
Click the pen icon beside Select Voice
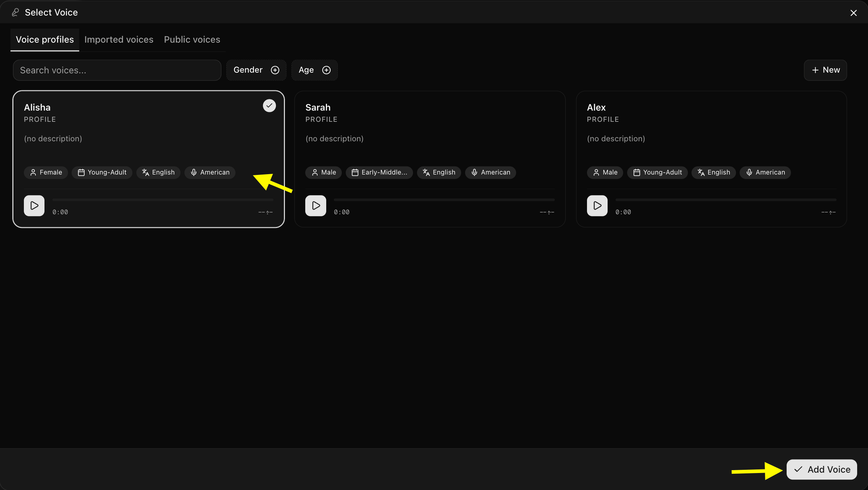click(x=15, y=13)
